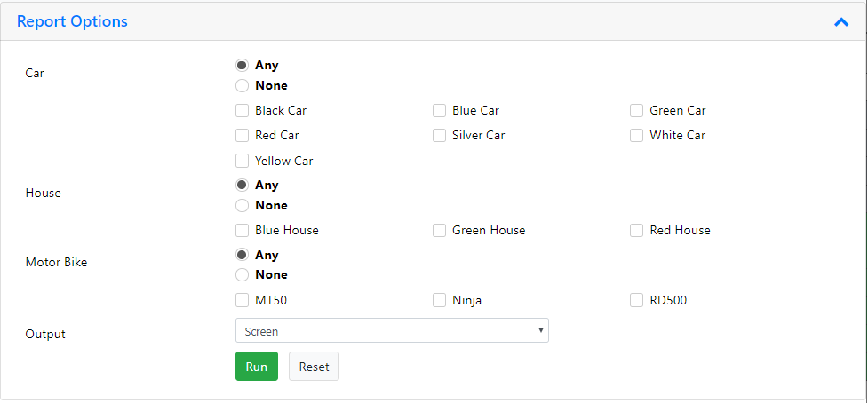Check the Blue House checkbox
Viewport: 868px width, 403px height.
(242, 230)
